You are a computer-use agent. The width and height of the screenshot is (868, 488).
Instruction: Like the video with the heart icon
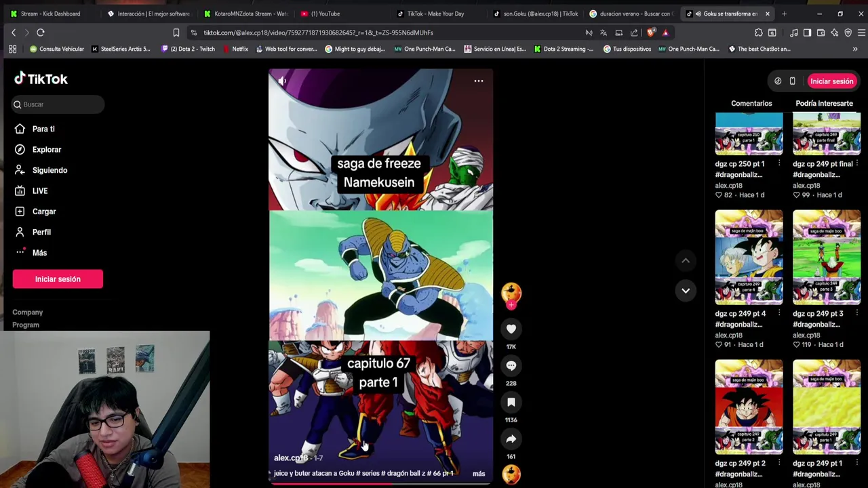511,329
